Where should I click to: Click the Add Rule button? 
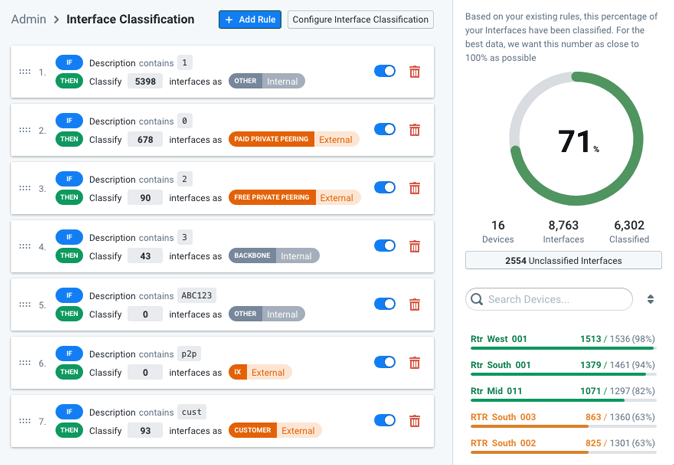[x=249, y=19]
